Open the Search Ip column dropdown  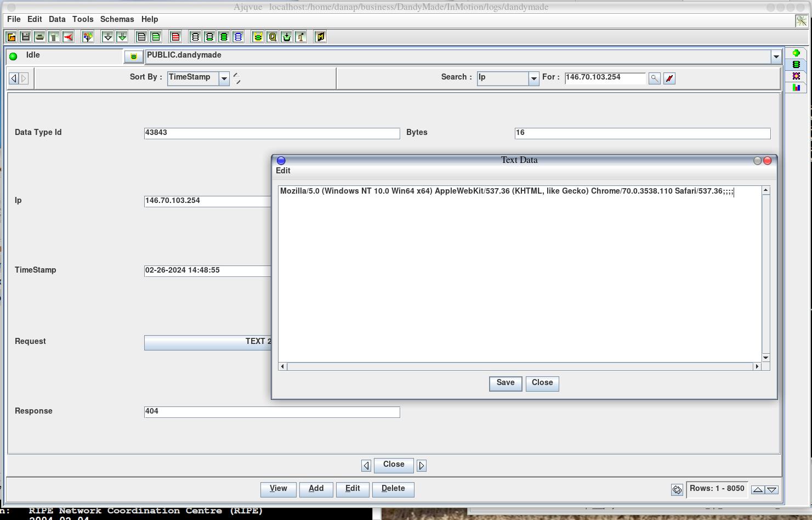click(533, 78)
